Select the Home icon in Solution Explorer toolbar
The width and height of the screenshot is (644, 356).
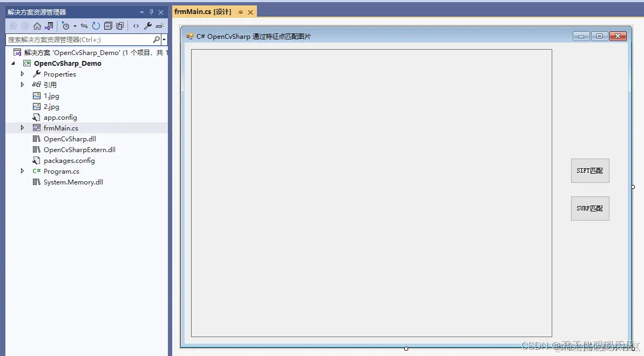coord(37,25)
